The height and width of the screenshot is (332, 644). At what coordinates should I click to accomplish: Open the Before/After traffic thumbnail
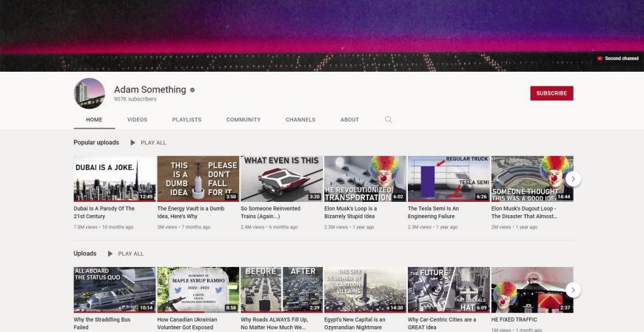(281, 290)
